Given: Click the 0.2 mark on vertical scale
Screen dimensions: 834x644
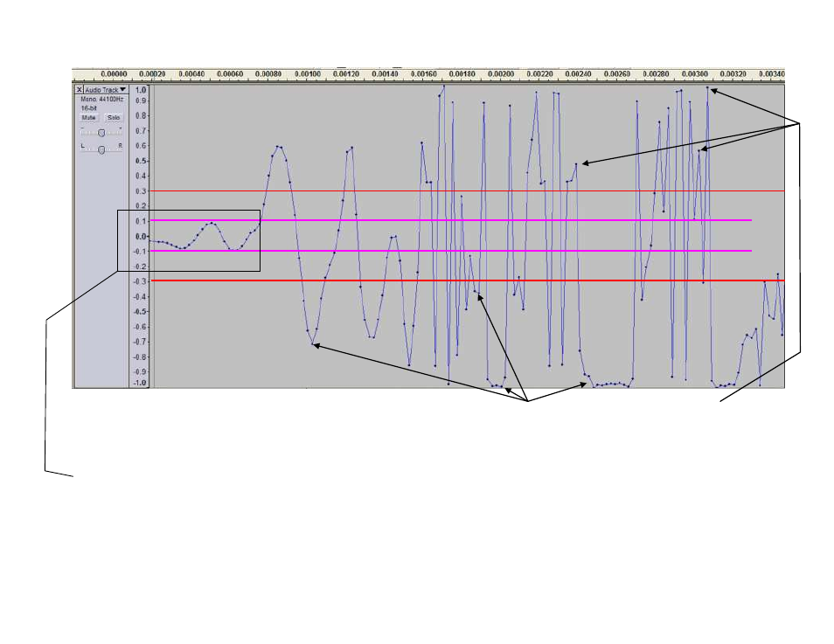Looking at the screenshot, I should coord(141,206).
